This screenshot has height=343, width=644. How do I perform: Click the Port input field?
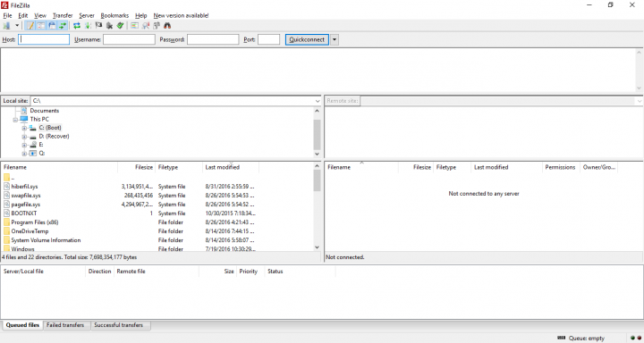268,39
